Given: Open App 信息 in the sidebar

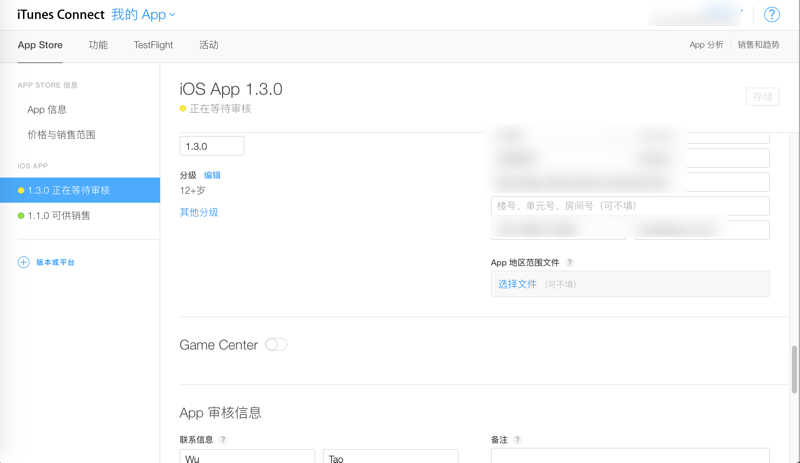Looking at the screenshot, I should tap(47, 110).
